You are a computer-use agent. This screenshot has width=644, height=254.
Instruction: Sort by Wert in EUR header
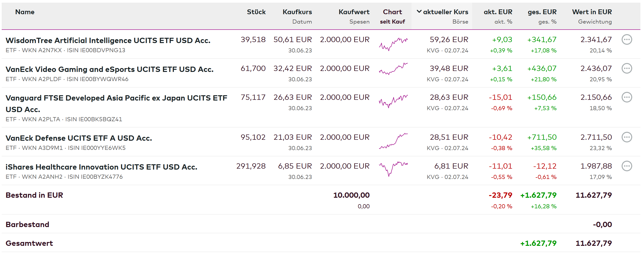(592, 12)
